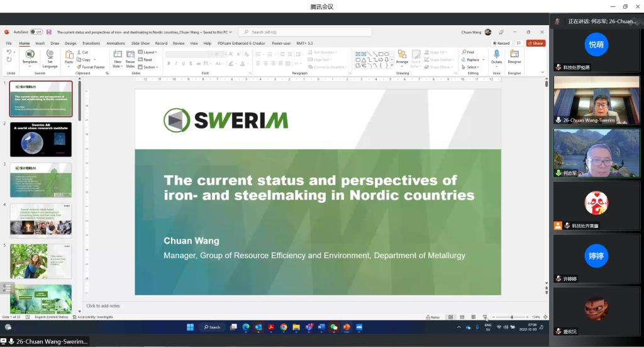Image resolution: width=644 pixels, height=347 pixels.
Task: Open Google Chrome on taskbar
Action: [284, 327]
